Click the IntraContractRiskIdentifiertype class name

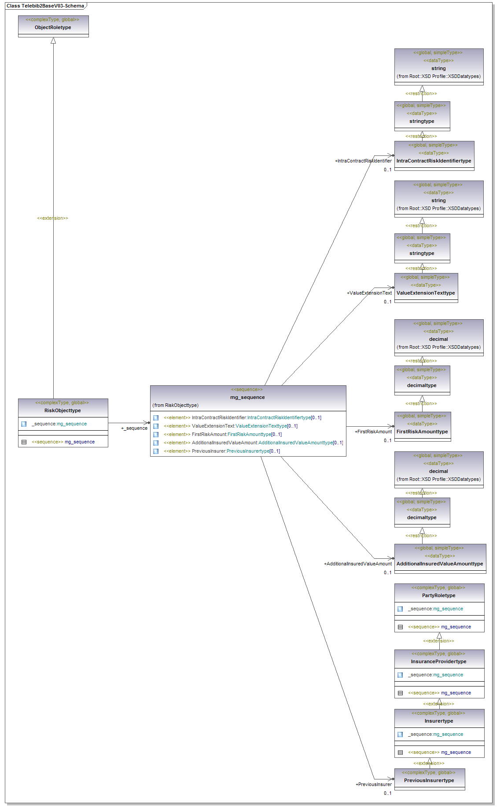[x=434, y=161]
